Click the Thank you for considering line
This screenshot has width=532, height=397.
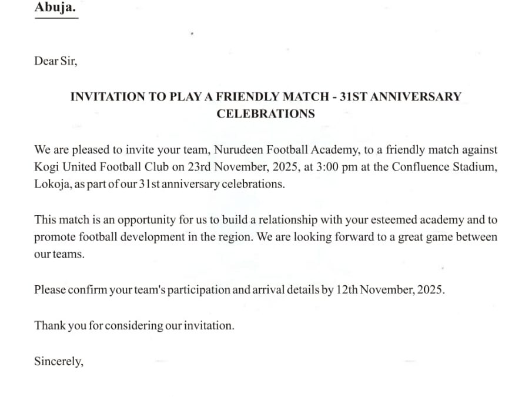tap(134, 325)
